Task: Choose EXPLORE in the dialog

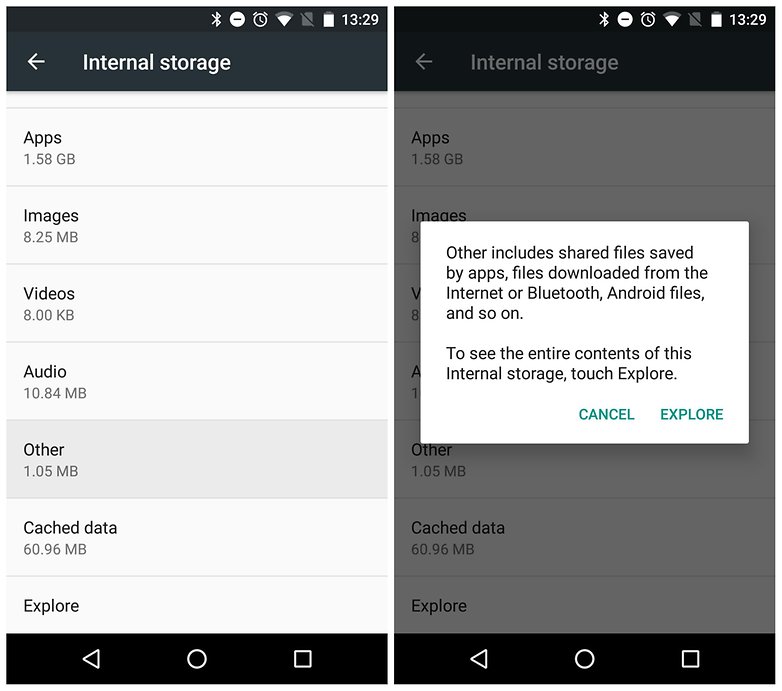Action: click(692, 414)
